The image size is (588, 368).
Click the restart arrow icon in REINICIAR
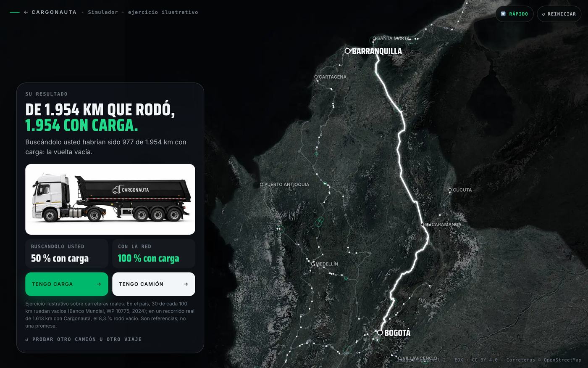point(543,14)
